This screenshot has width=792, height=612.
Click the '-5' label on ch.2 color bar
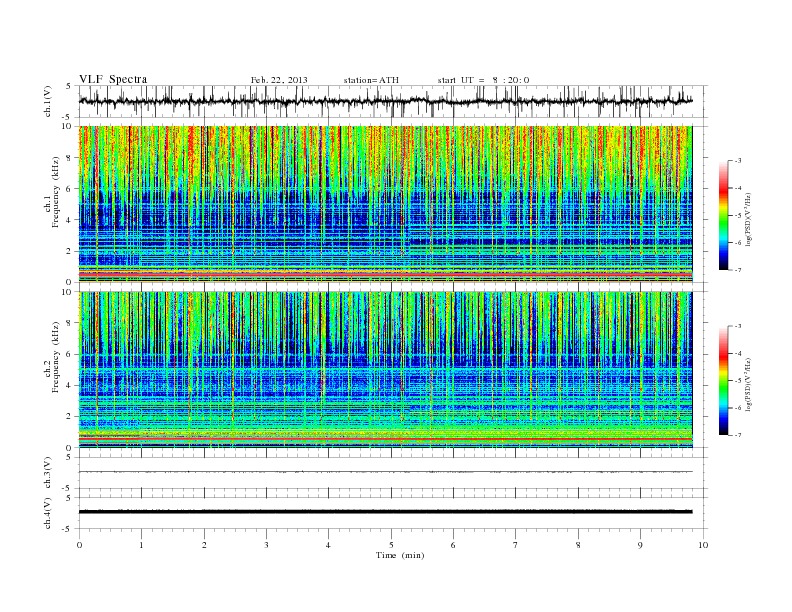coord(738,381)
